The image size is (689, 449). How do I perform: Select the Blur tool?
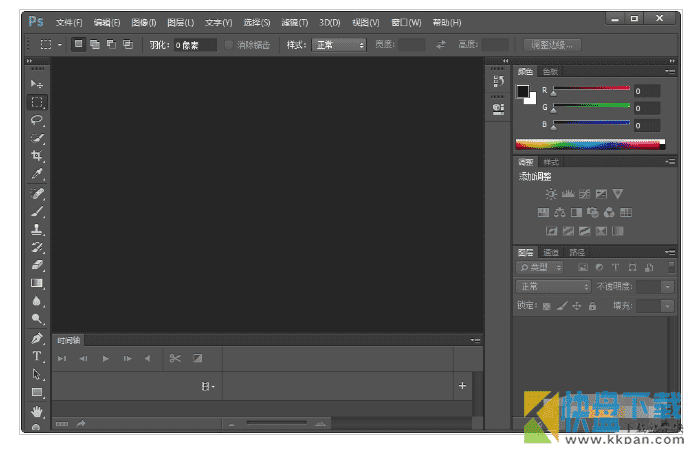click(37, 301)
